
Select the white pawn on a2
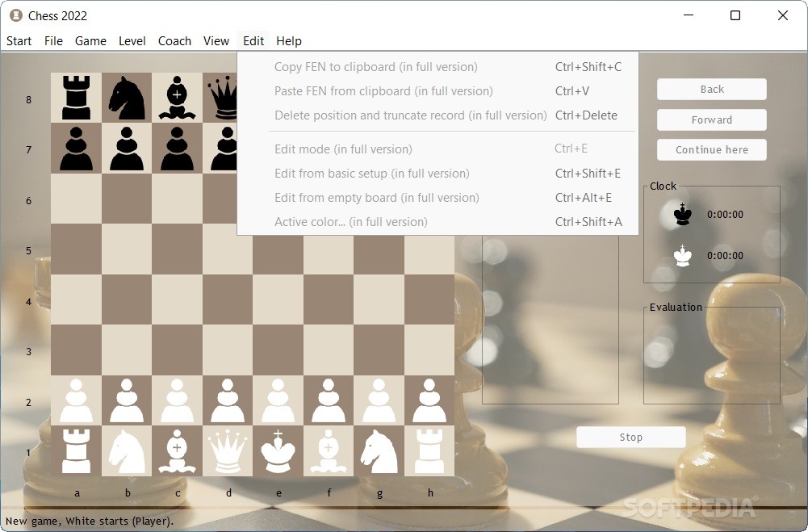pos(76,400)
